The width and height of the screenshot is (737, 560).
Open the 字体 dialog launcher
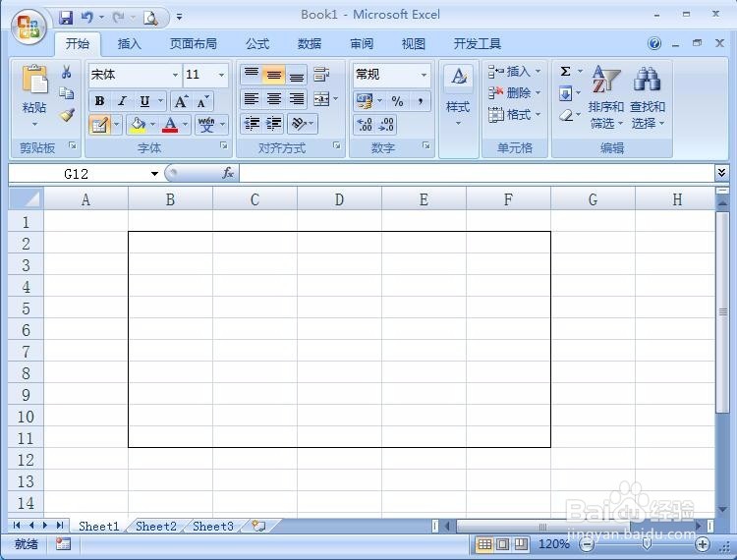coord(224,145)
